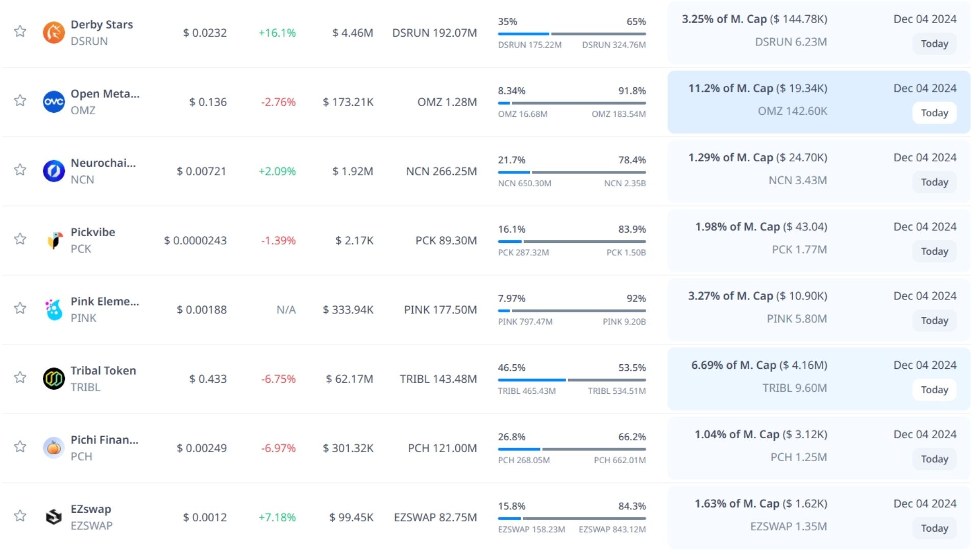Image resolution: width=980 pixels, height=551 pixels.
Task: Add Pickvibe to favorites via star
Action: coord(20,239)
